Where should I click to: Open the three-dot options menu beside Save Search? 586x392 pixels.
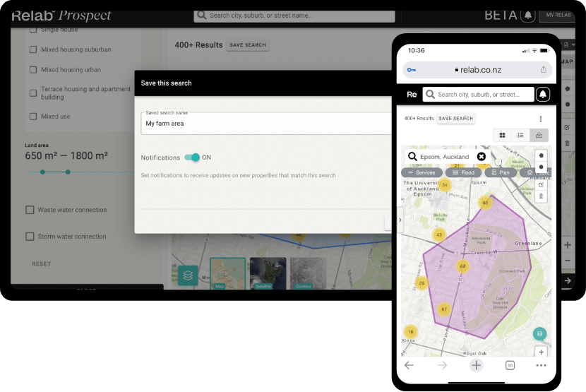(x=541, y=119)
